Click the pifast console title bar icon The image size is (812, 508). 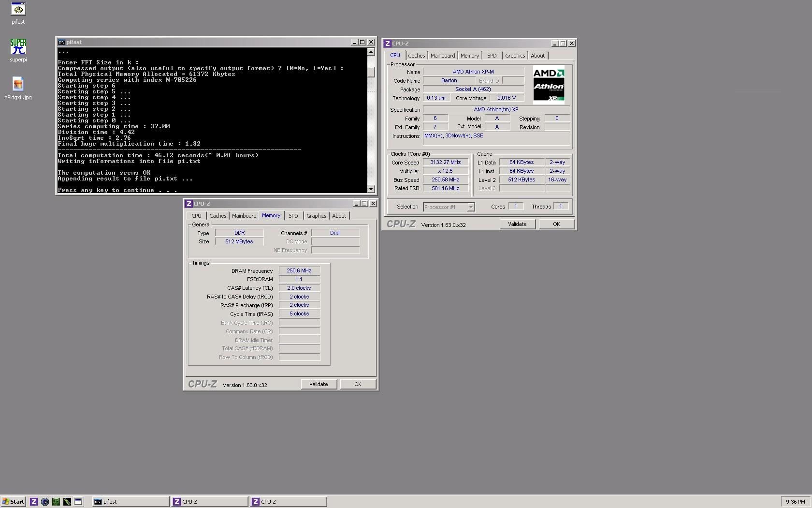click(61, 42)
